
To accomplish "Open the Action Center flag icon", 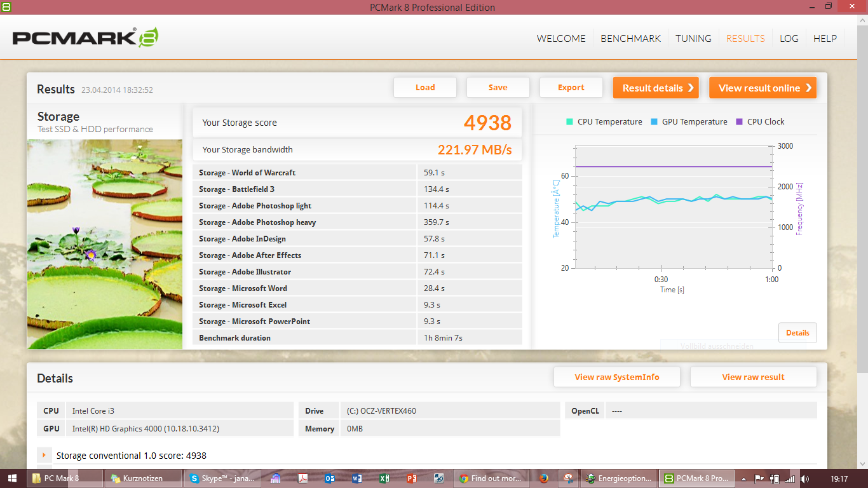I will click(759, 478).
